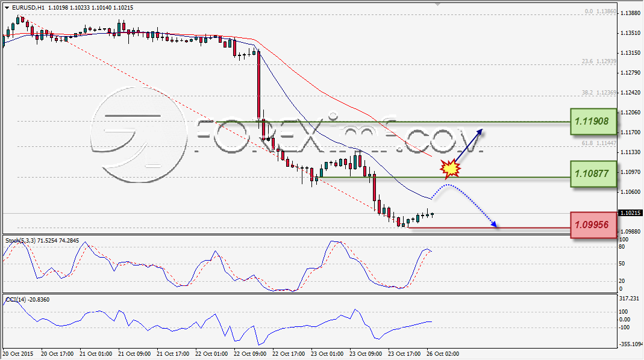Image resolution: width=644 pixels, height=360 pixels.
Task: Click time axis label 22 Oct 17:00
Action: (289, 353)
